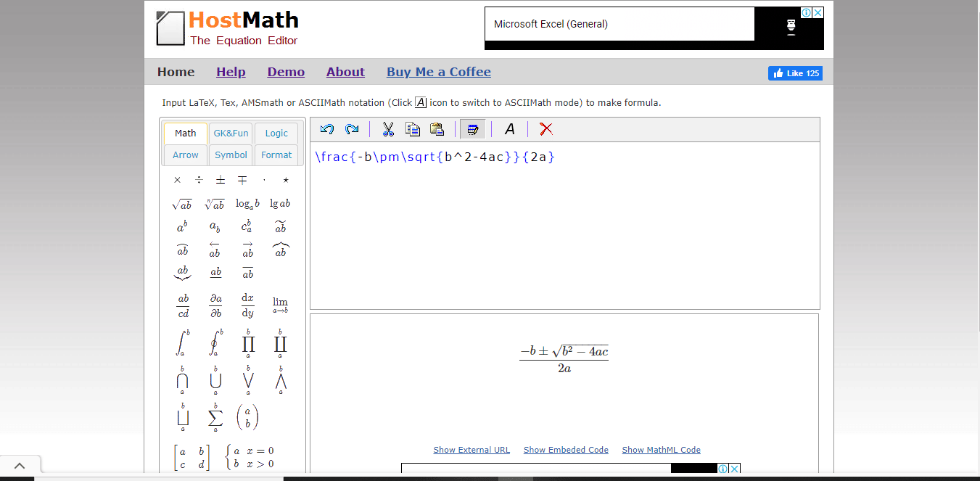Viewport: 980px width, 481px height.
Task: Click the Cut scissors icon
Action: [x=388, y=129]
